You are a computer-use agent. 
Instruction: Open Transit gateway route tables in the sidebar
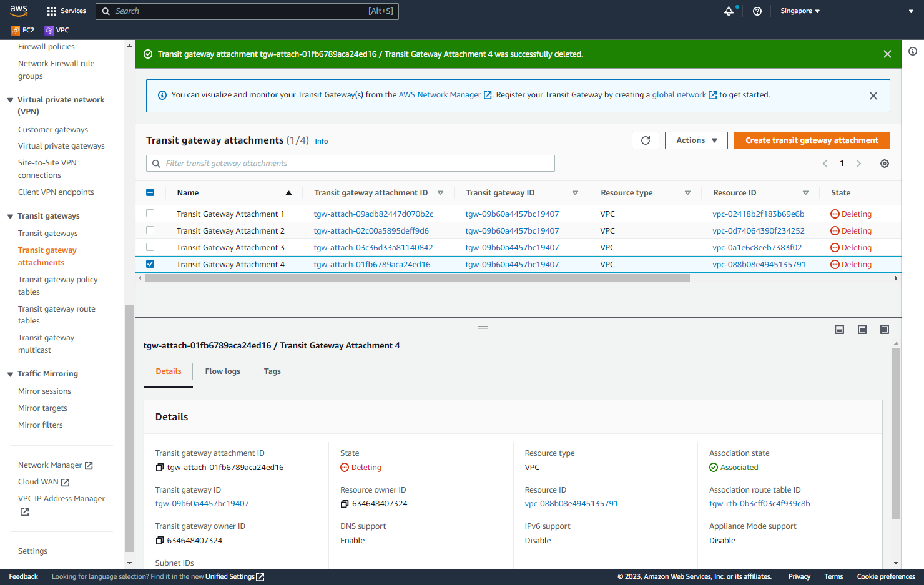pyautogui.click(x=57, y=315)
